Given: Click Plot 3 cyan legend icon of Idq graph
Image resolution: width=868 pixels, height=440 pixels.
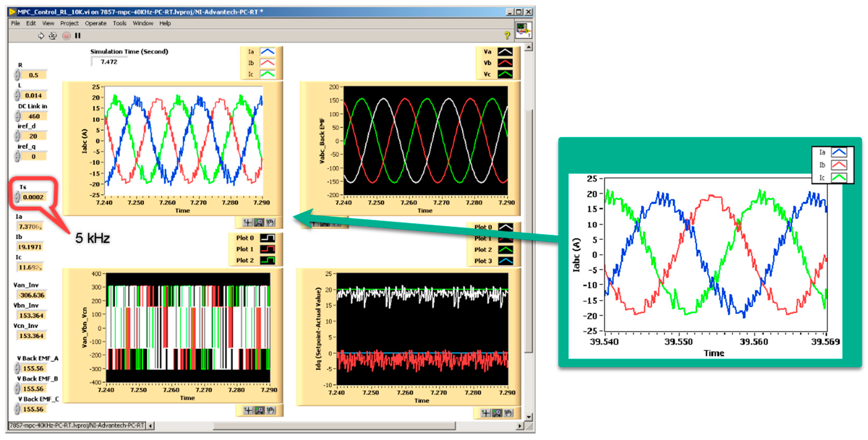Looking at the screenshot, I should pos(505,261).
